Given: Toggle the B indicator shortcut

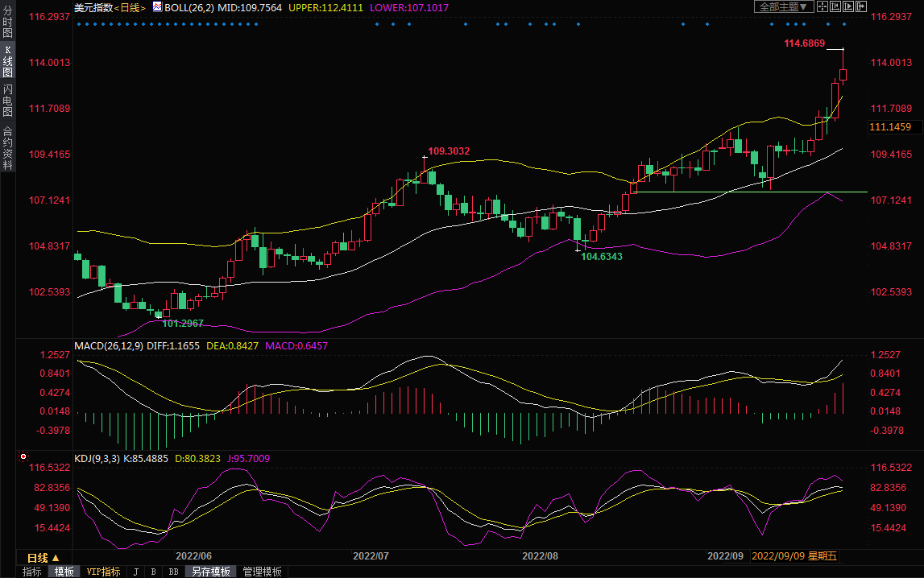Looking at the screenshot, I should pyautogui.click(x=153, y=572).
